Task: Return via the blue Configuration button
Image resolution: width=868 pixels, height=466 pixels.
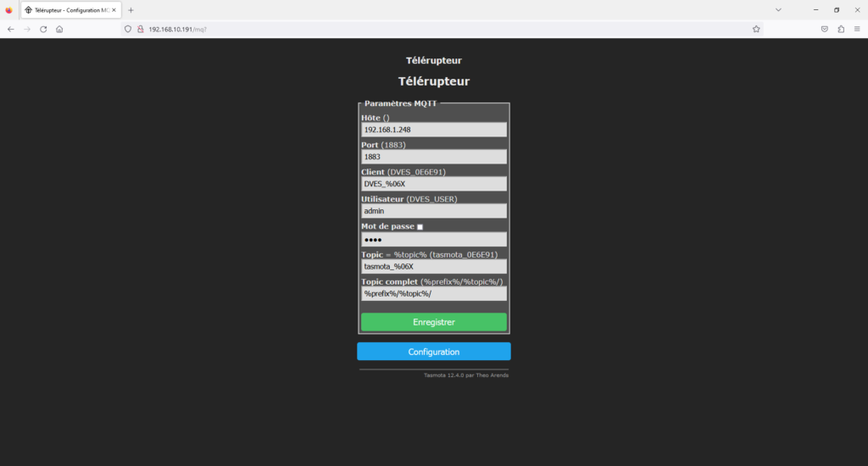Action: pos(433,352)
